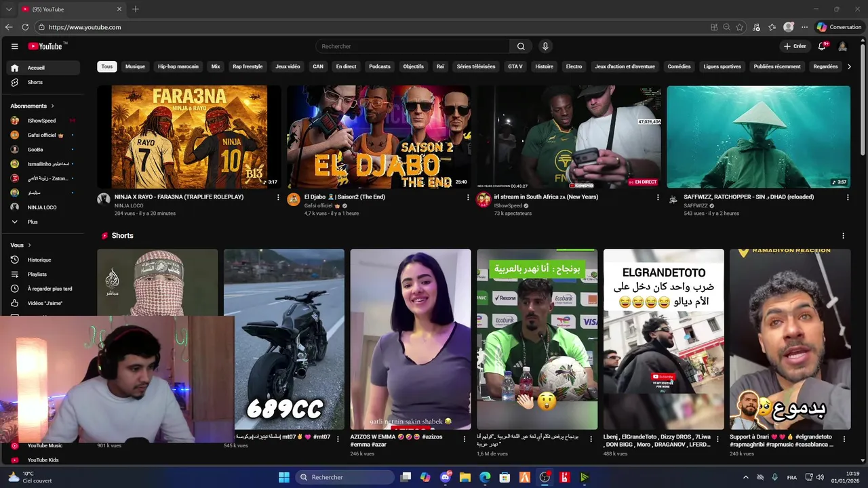
Task: Open Gafsi officiel subscription channel
Action: coord(43,135)
